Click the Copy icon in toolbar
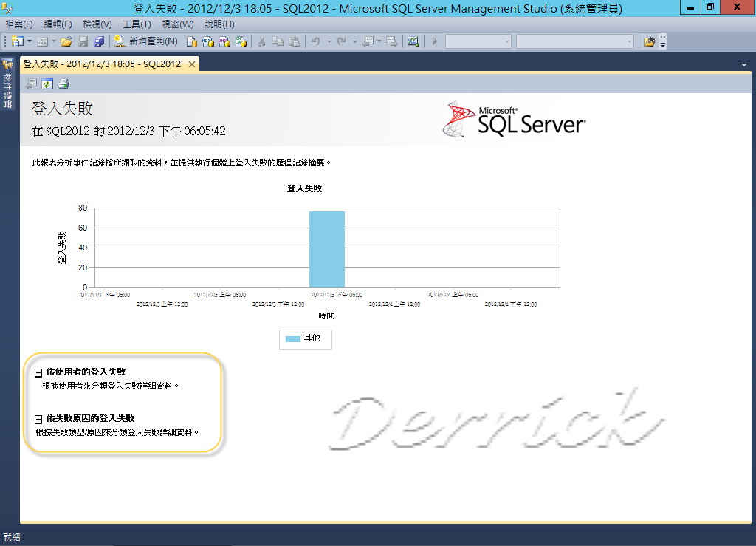756x546 pixels. [278, 42]
